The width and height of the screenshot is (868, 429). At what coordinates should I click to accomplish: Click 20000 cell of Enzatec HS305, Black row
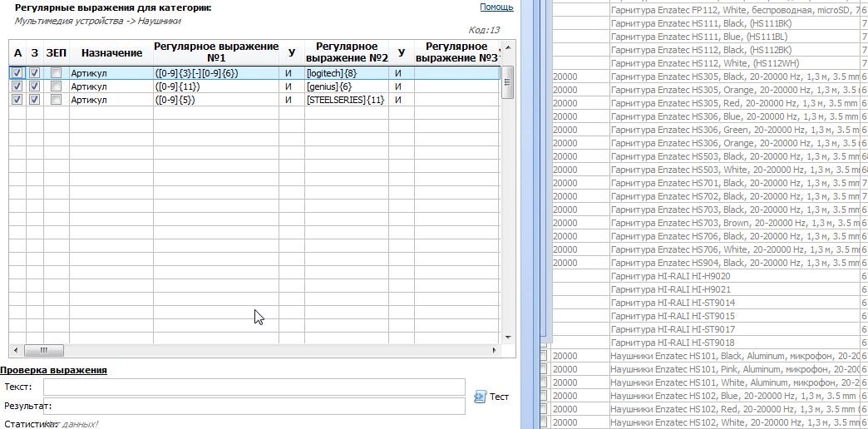click(580, 76)
